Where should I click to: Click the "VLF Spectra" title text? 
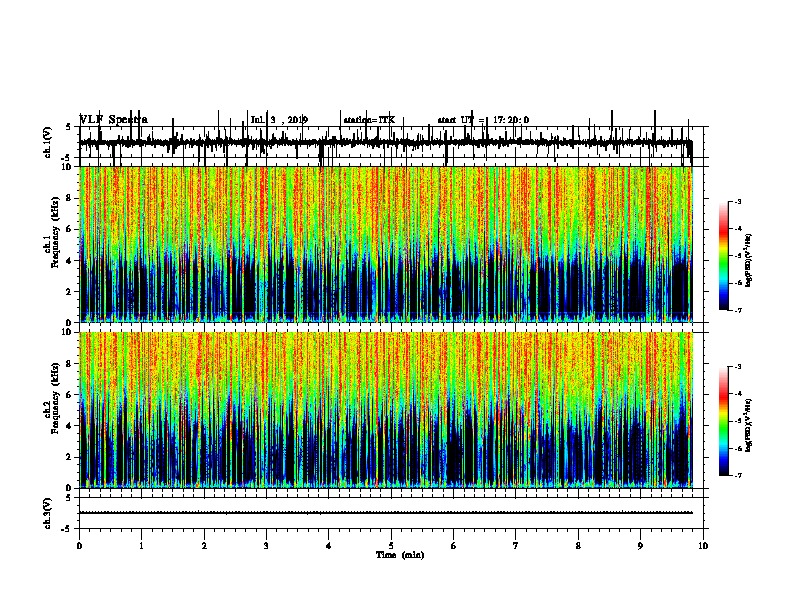click(114, 120)
